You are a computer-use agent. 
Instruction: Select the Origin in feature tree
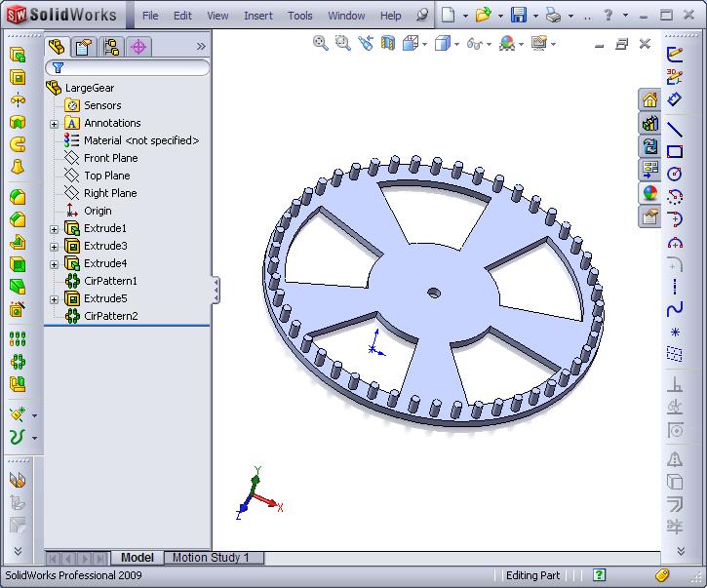[98, 211]
